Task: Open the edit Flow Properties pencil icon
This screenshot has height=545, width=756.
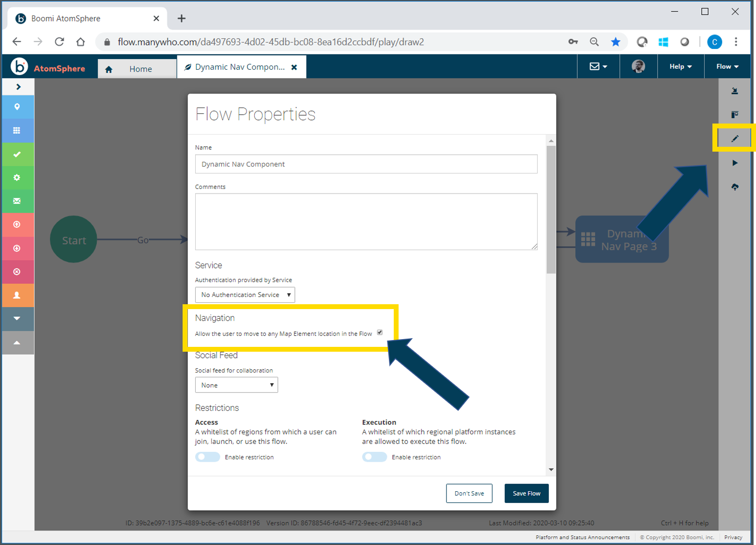Action: click(x=734, y=138)
